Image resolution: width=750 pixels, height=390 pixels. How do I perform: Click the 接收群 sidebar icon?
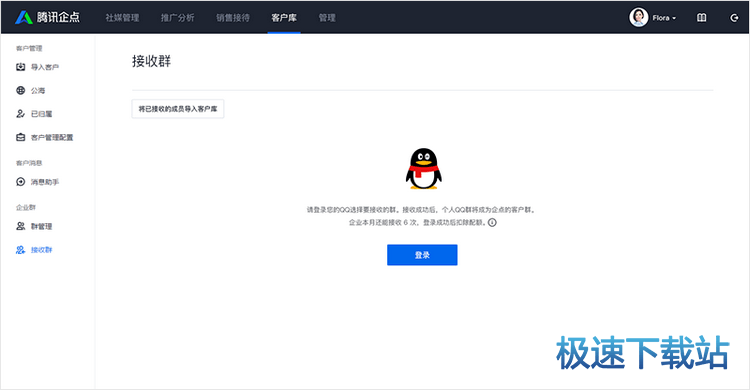tap(21, 250)
